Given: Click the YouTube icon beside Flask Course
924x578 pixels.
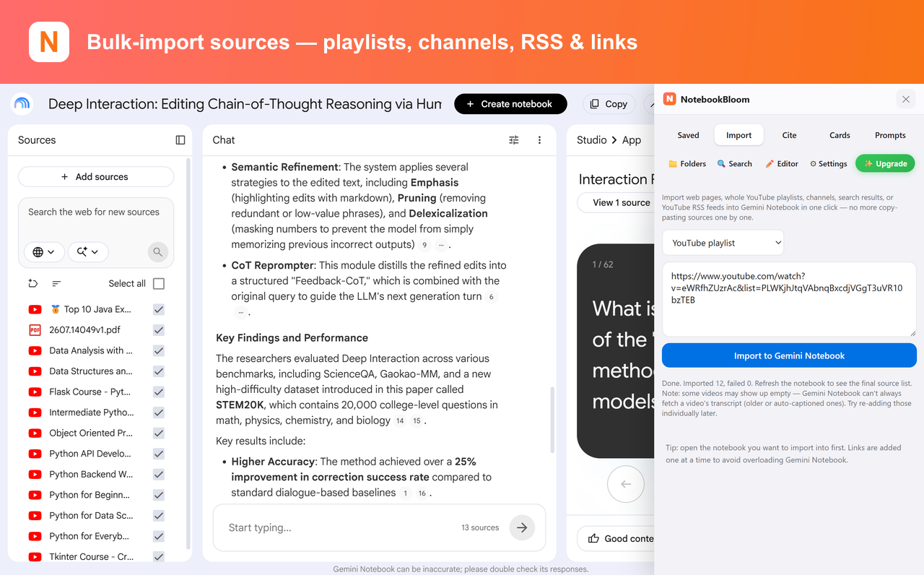Looking at the screenshot, I should pos(35,392).
